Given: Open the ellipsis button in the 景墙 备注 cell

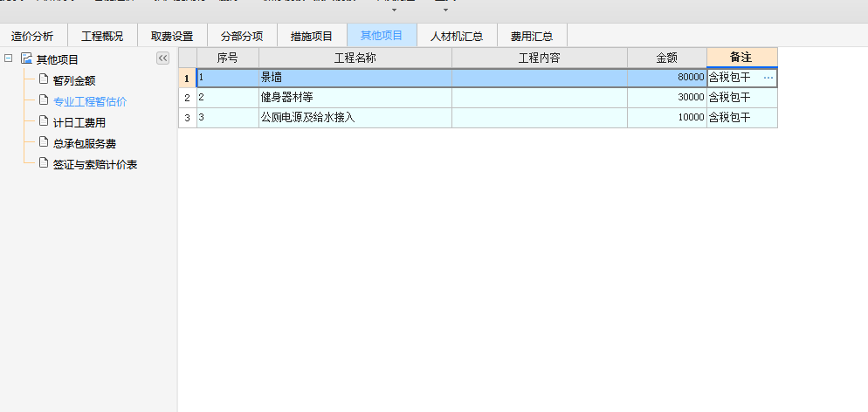Looking at the screenshot, I should pos(768,78).
